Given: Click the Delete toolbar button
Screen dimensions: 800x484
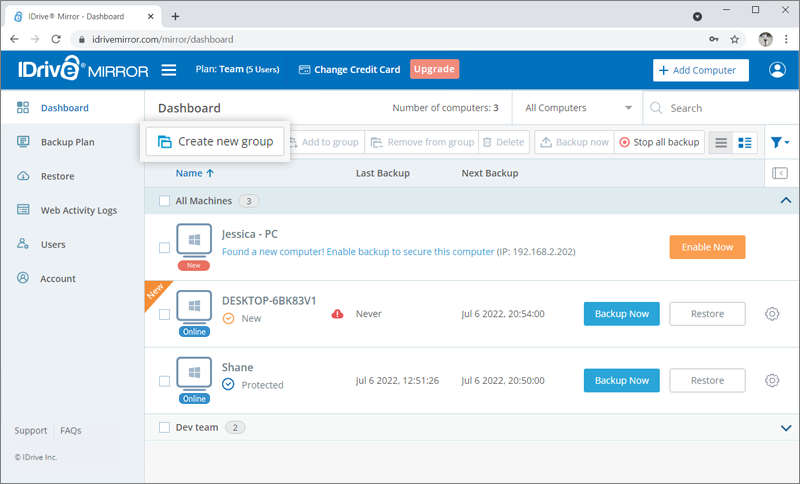Looking at the screenshot, I should [x=504, y=142].
